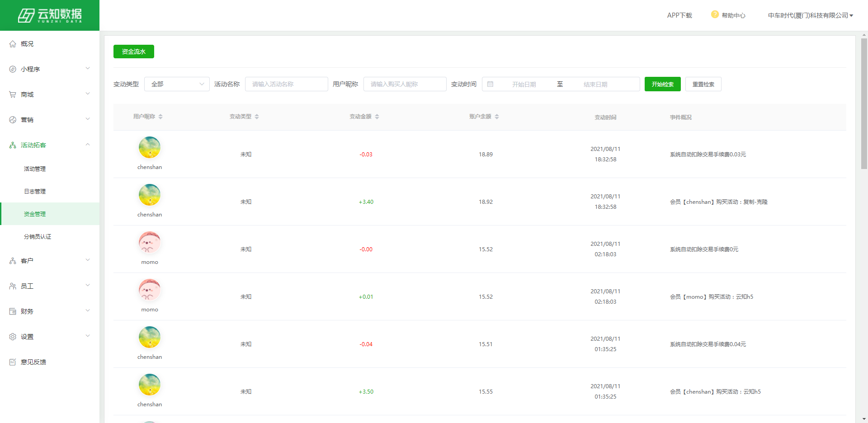This screenshot has width=868, height=423.
Task: Click the 重置检索 button
Action: click(x=703, y=84)
